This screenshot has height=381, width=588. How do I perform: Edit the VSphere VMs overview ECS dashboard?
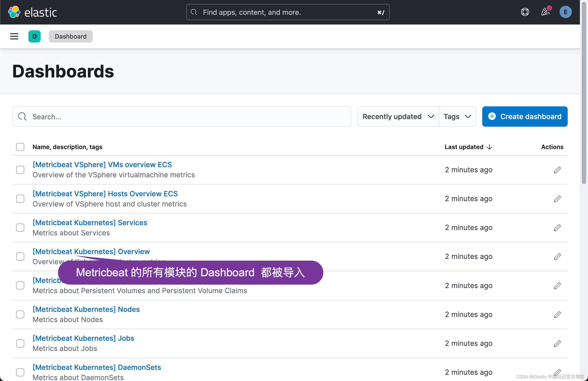[557, 170]
